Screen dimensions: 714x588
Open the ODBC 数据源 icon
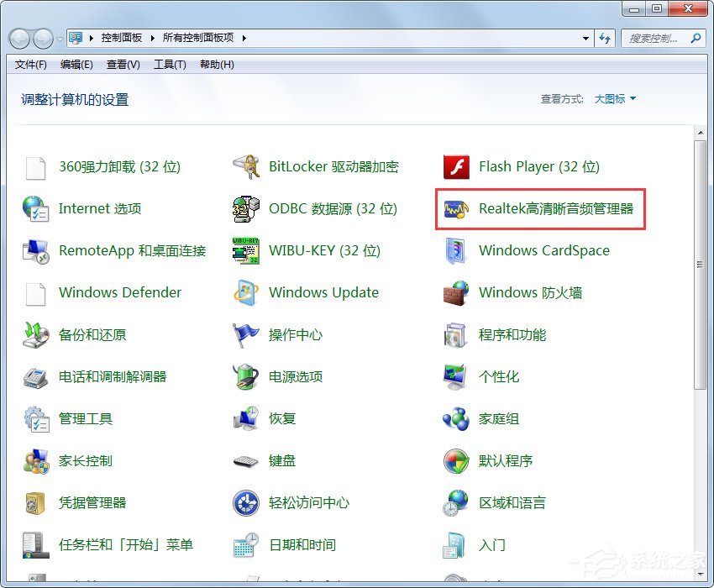(x=246, y=209)
